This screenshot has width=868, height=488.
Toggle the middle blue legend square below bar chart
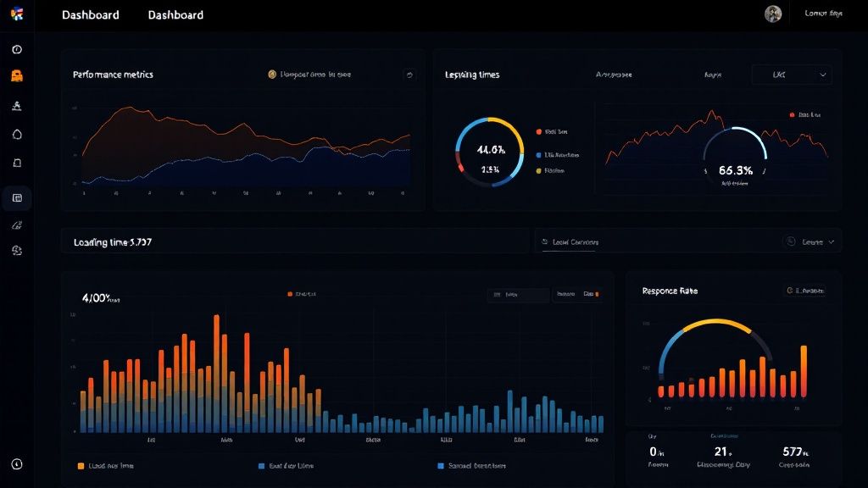pyautogui.click(x=261, y=466)
